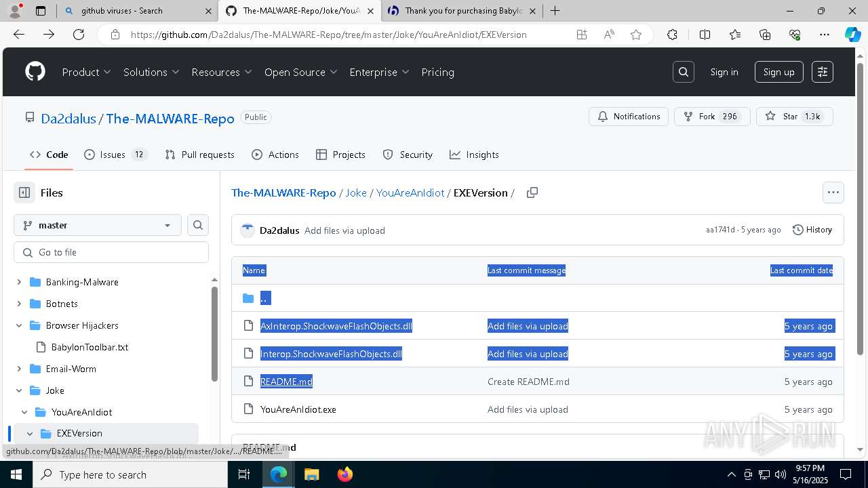Expand the Botnets folder chevron
The image size is (868, 488).
(19, 304)
